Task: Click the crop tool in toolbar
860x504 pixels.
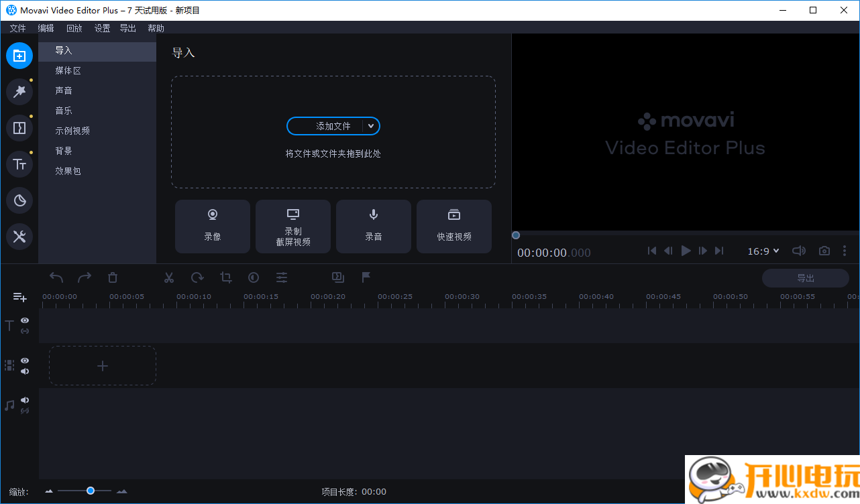Action: pos(226,277)
